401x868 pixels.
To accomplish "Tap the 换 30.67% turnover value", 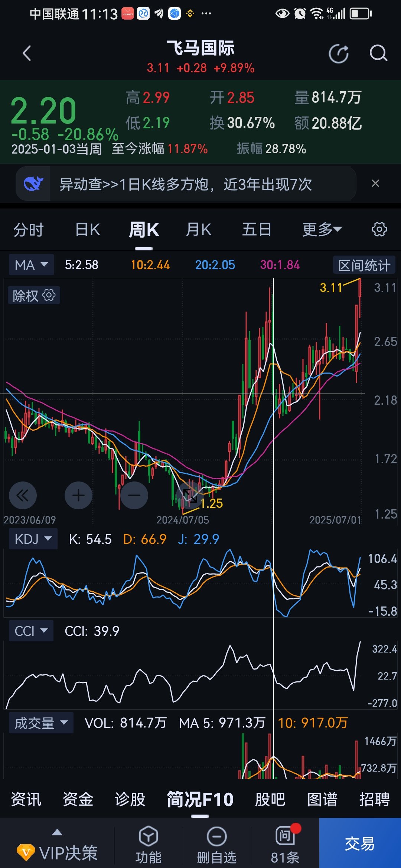I will pyautogui.click(x=242, y=123).
